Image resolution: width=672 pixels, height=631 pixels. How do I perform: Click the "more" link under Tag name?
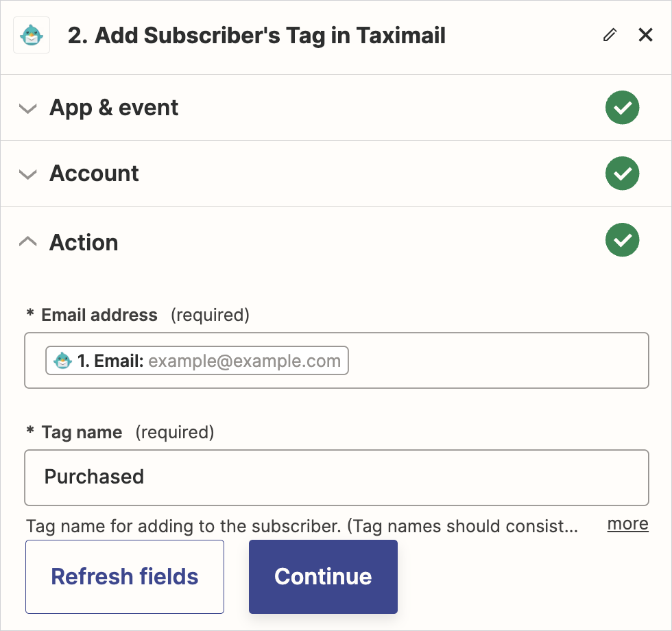point(627,524)
